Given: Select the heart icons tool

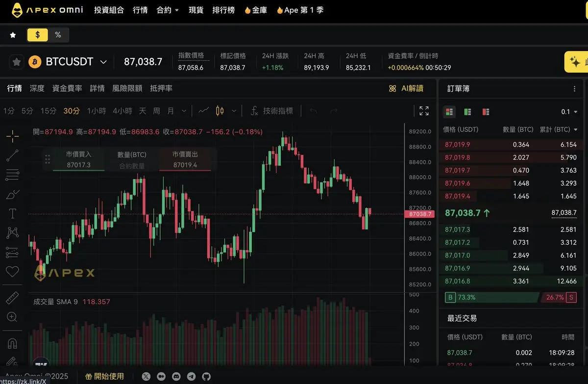Looking at the screenshot, I should pos(13,271).
